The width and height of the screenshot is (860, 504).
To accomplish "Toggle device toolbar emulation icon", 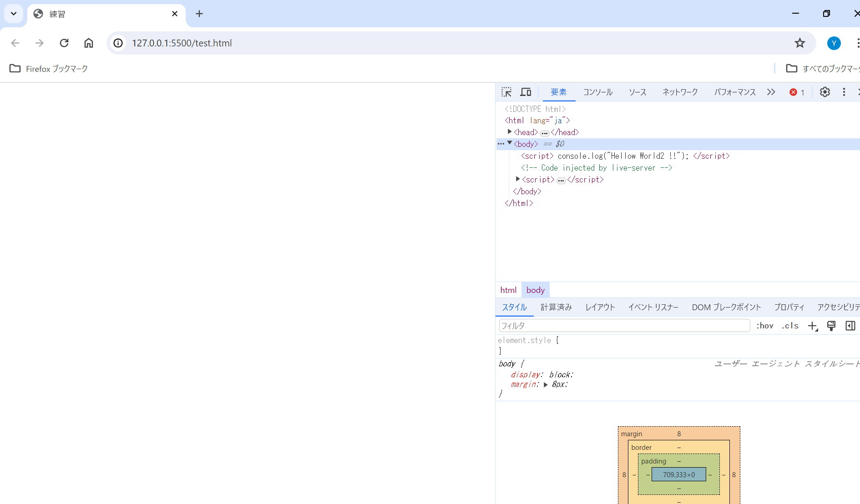I will point(526,92).
